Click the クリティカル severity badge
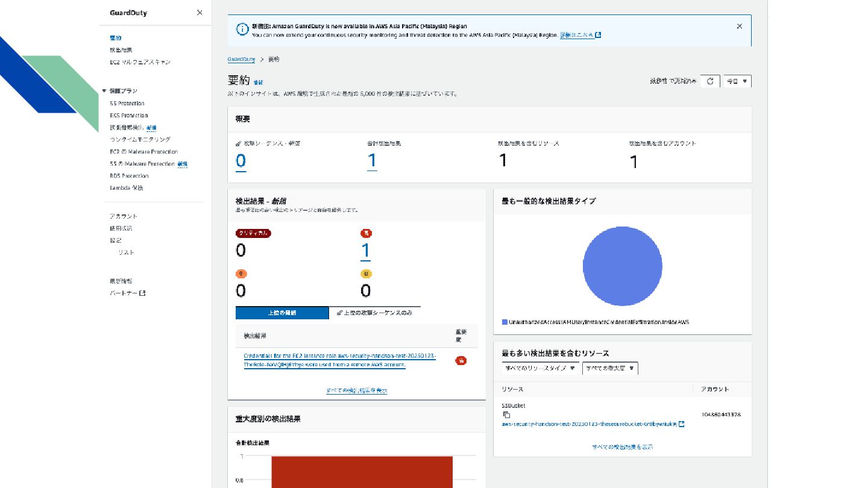This screenshot has height=488, width=868. pyautogui.click(x=253, y=233)
